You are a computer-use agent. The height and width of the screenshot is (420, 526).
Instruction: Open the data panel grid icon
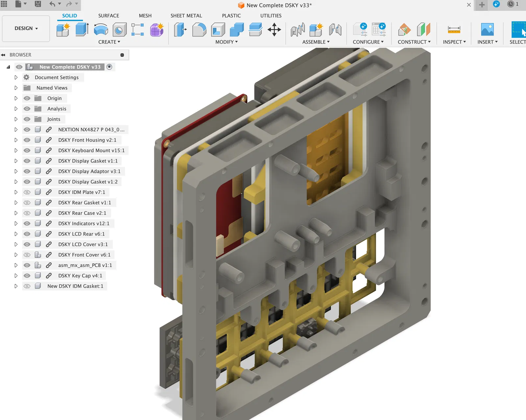click(4, 4)
